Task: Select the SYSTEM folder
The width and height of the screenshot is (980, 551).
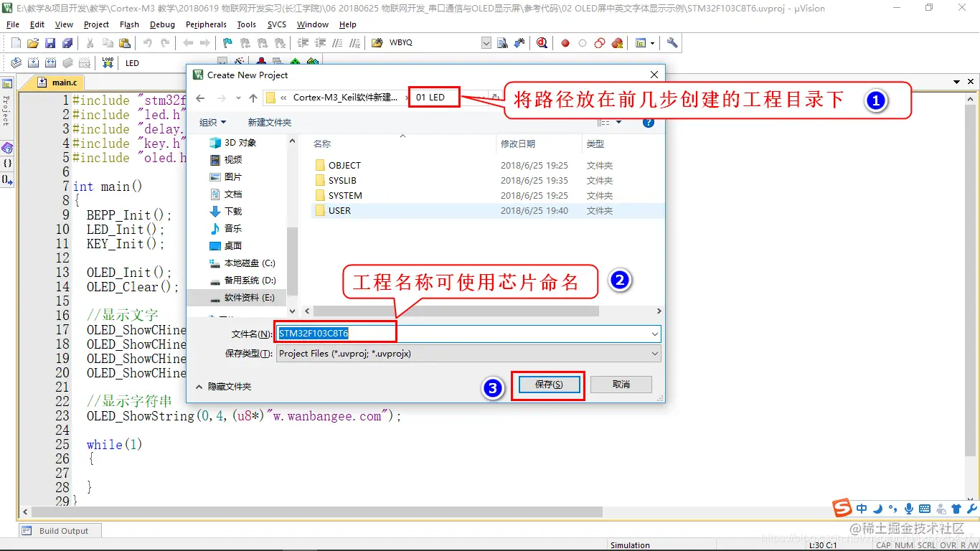Action: point(345,195)
